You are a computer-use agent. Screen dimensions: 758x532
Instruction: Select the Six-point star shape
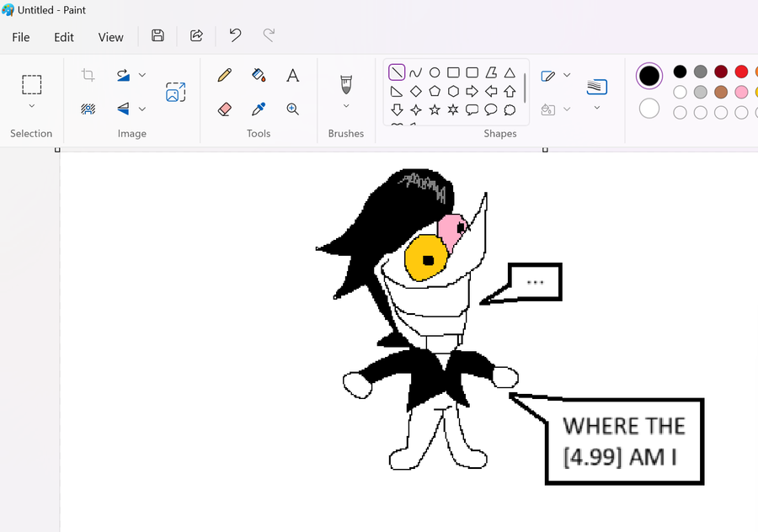(453, 110)
